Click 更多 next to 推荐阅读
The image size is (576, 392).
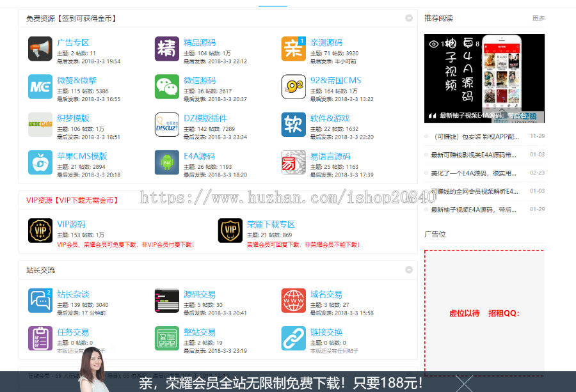[538, 19]
